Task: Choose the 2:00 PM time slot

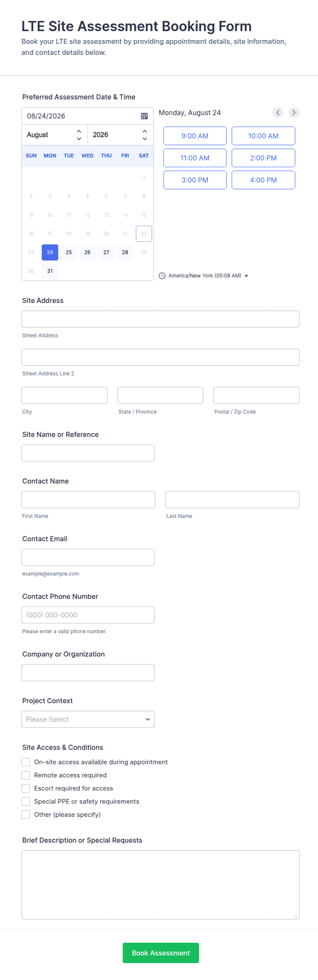Action: [x=263, y=158]
